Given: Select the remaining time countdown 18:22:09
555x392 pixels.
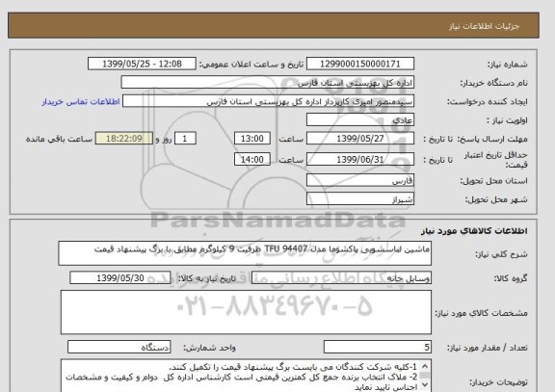Looking at the screenshot, I should pos(124,139).
